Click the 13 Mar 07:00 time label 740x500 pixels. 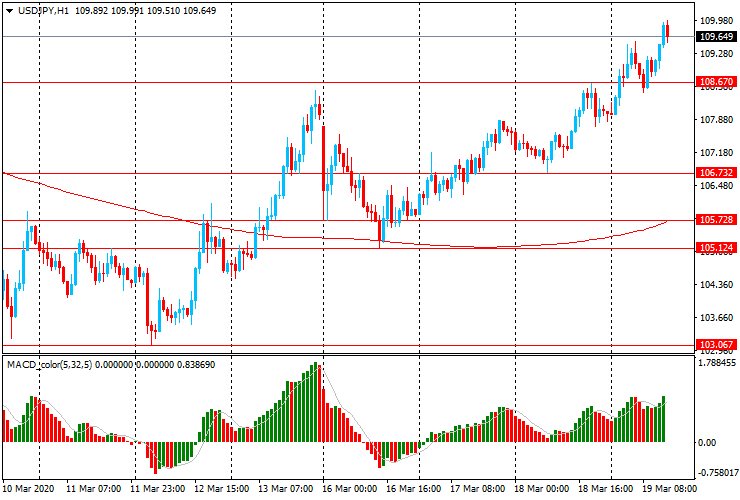pyautogui.click(x=286, y=488)
